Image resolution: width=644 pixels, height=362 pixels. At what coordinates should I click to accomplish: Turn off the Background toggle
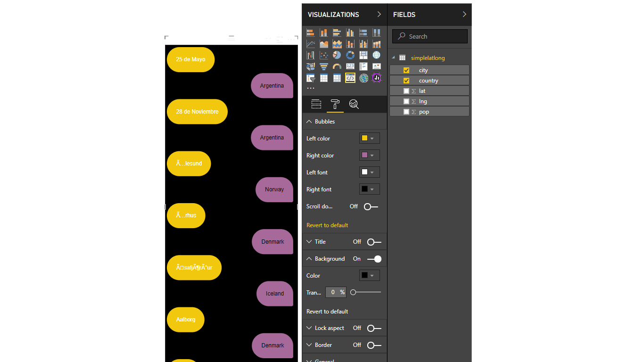[x=374, y=259]
